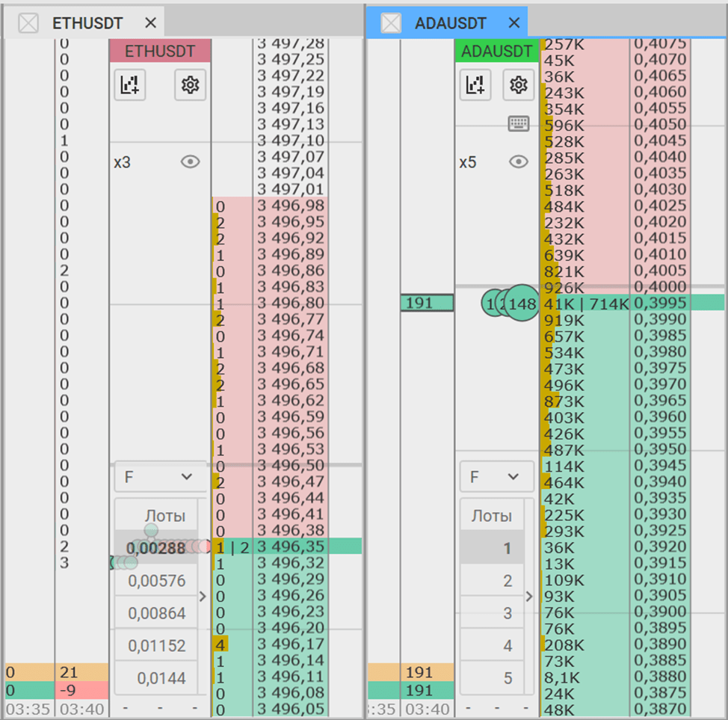Select lot 3 in ADAUSDT panel
This screenshot has width=728, height=720.
click(x=492, y=613)
